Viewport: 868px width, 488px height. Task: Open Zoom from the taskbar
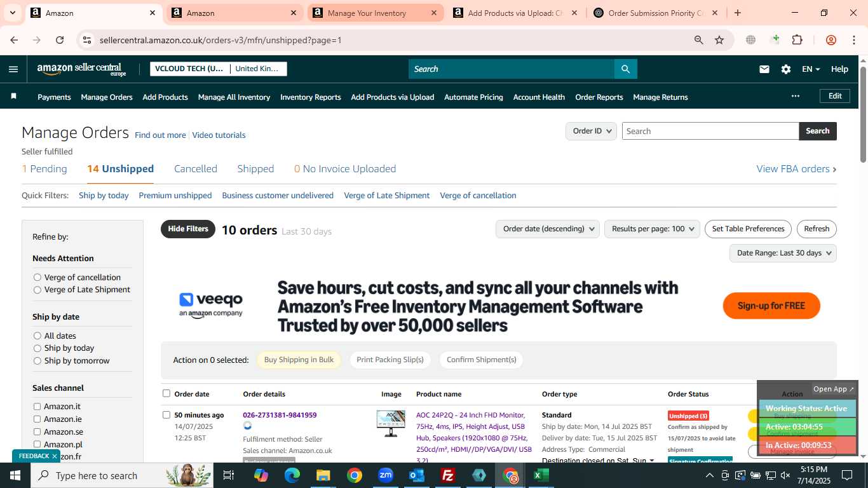[x=386, y=475]
